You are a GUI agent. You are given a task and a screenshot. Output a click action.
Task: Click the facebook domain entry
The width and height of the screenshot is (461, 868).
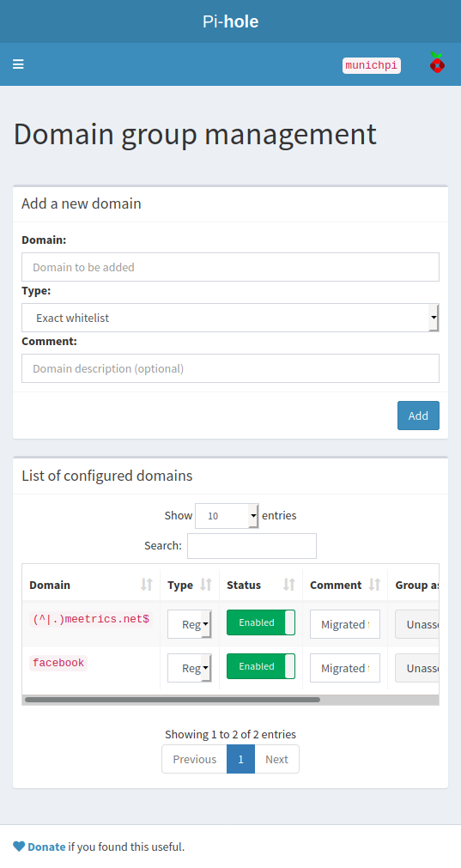(58, 663)
